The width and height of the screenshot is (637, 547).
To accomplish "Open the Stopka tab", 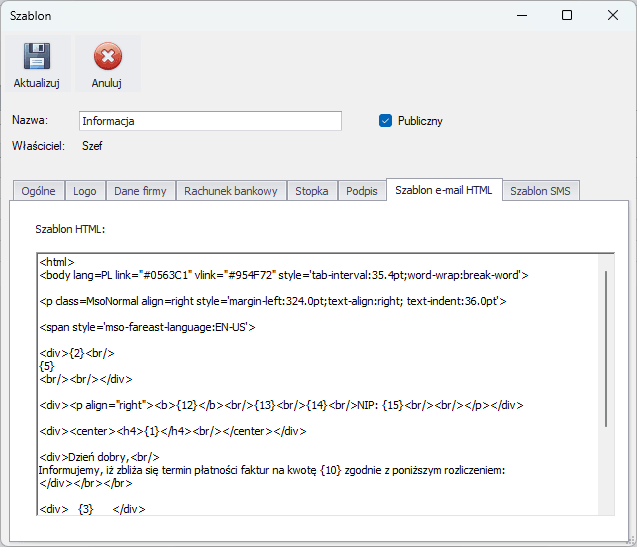I will 312,191.
